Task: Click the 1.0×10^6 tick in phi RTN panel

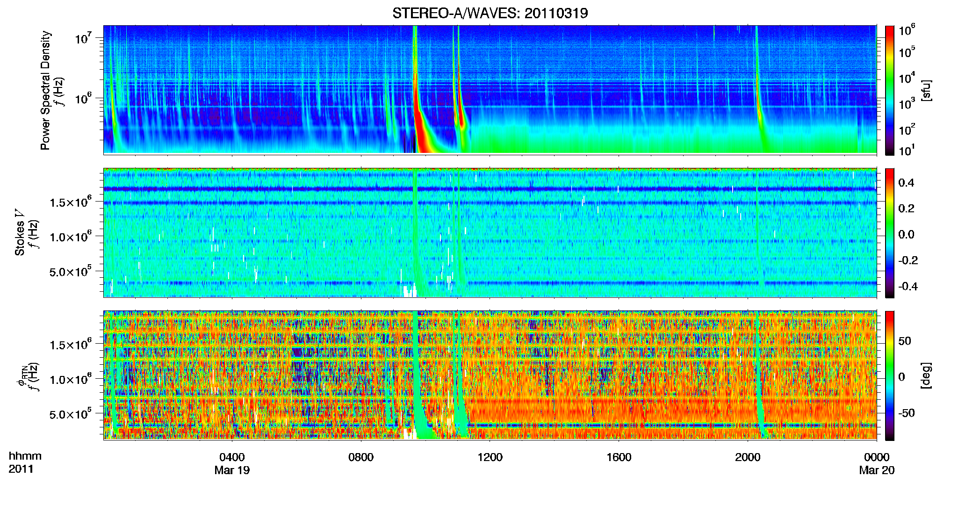Action: coord(70,379)
